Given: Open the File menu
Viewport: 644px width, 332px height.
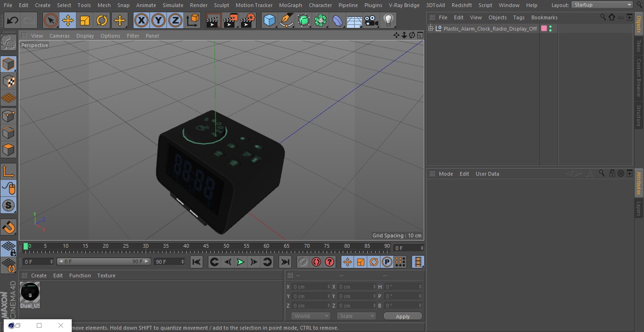Looking at the screenshot, I should pos(8,5).
